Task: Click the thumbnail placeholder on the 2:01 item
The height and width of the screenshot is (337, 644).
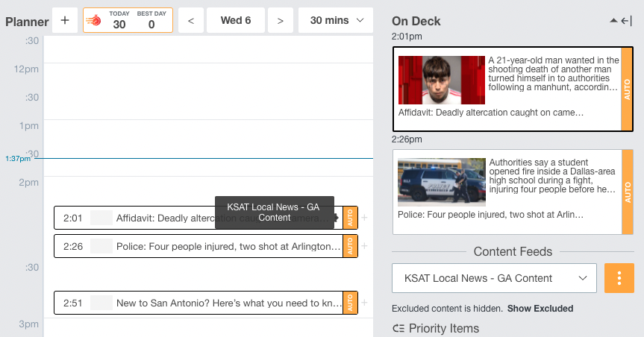Action: pos(101,218)
